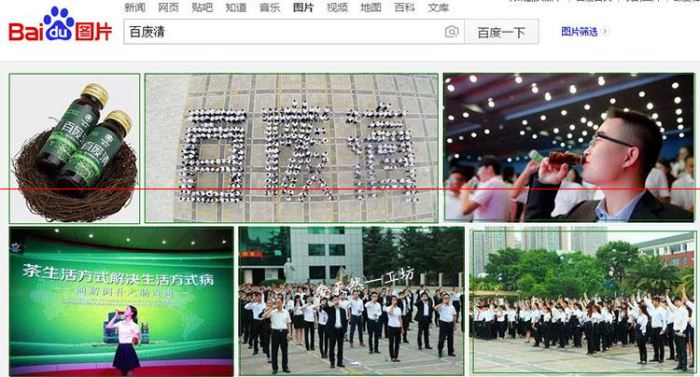700x377 pixels.
Task: Click the 百度一下 search button
Action: click(x=501, y=32)
